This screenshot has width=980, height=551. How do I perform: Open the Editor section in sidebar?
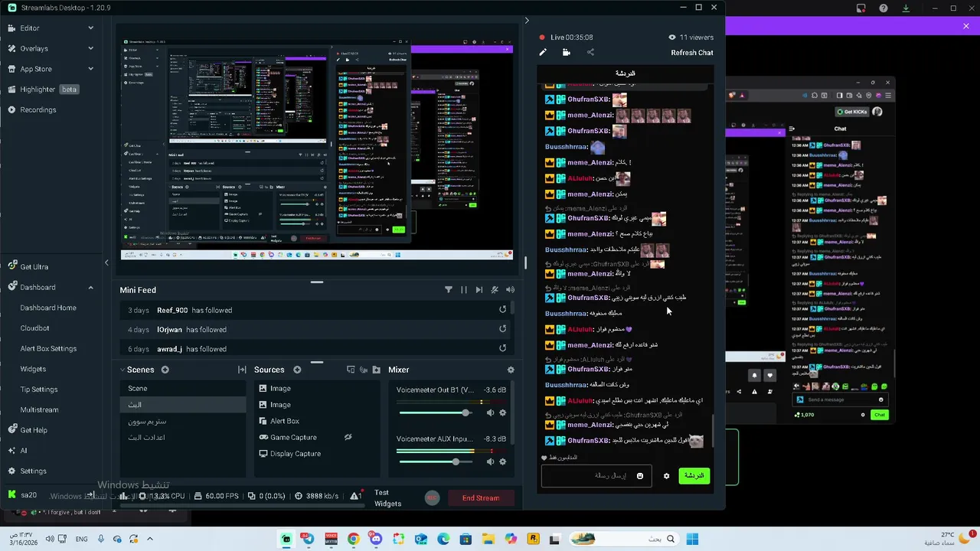(x=30, y=28)
